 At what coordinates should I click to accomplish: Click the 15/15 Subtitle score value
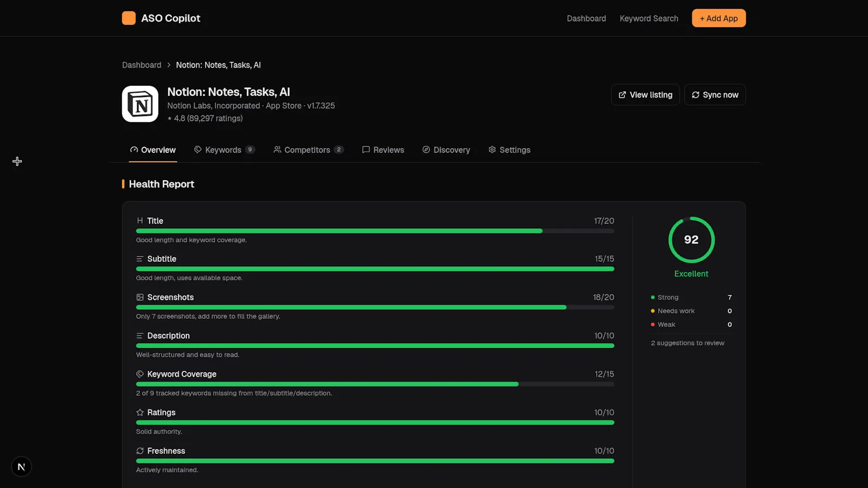coord(604,259)
